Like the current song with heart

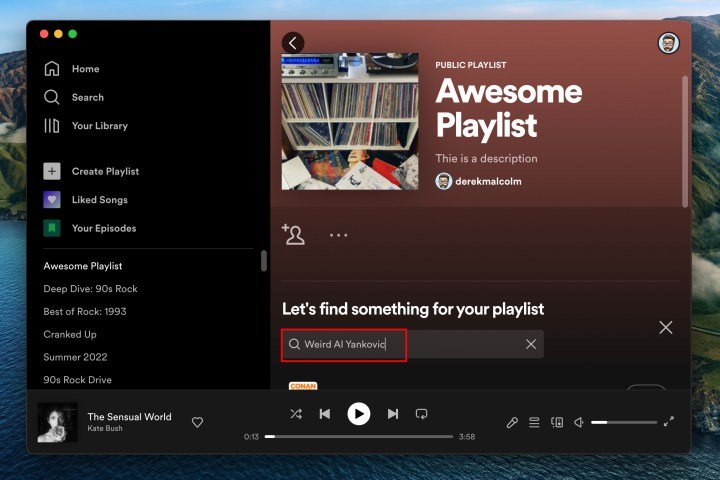click(197, 422)
